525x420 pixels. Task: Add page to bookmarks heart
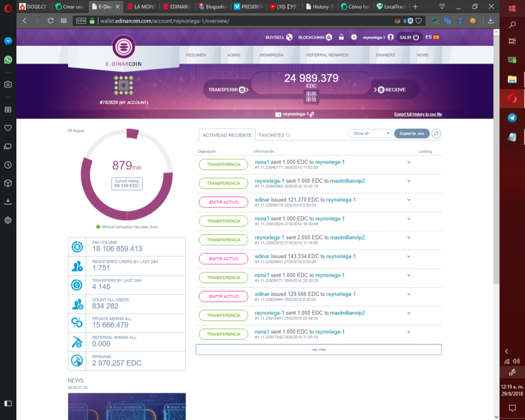(x=418, y=21)
